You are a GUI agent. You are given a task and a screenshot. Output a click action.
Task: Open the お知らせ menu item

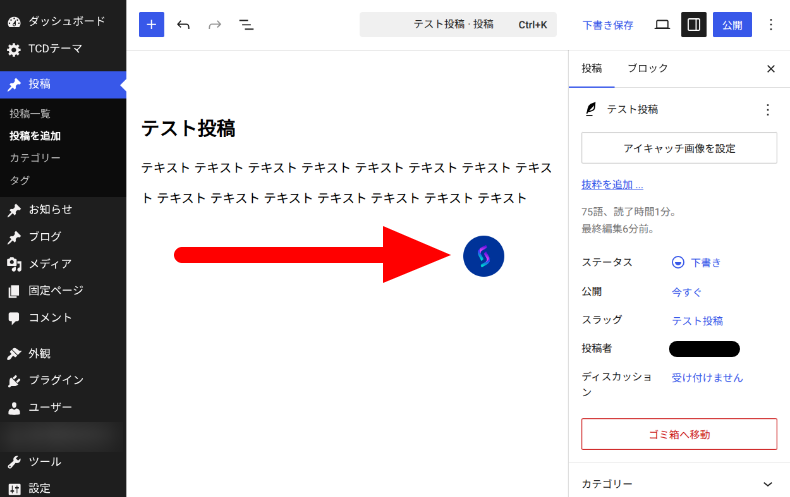pos(63,210)
